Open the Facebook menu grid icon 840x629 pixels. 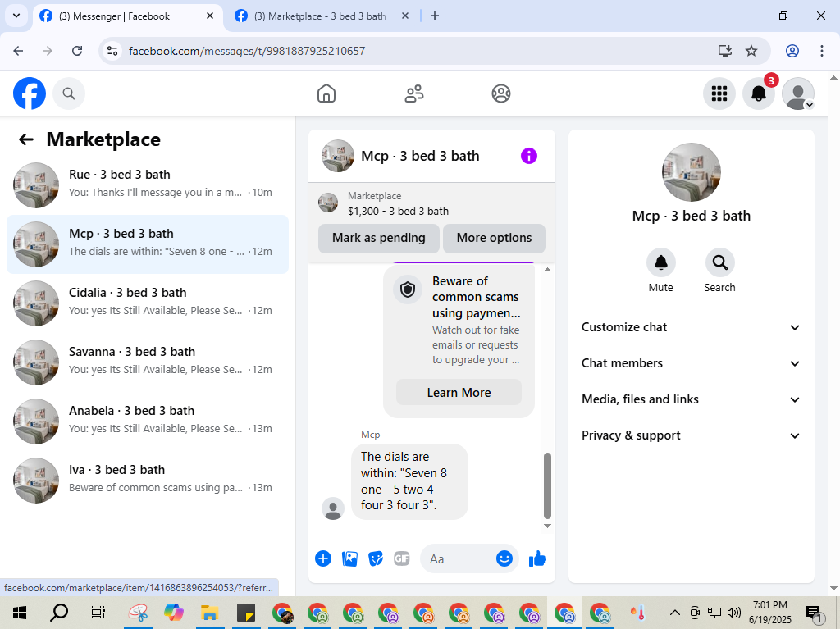pyautogui.click(x=719, y=93)
